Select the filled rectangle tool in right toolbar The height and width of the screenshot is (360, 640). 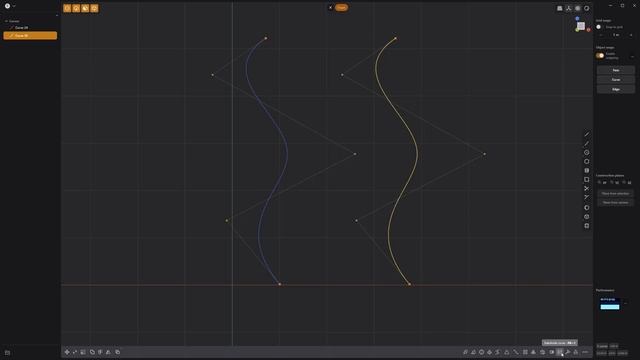(x=587, y=170)
